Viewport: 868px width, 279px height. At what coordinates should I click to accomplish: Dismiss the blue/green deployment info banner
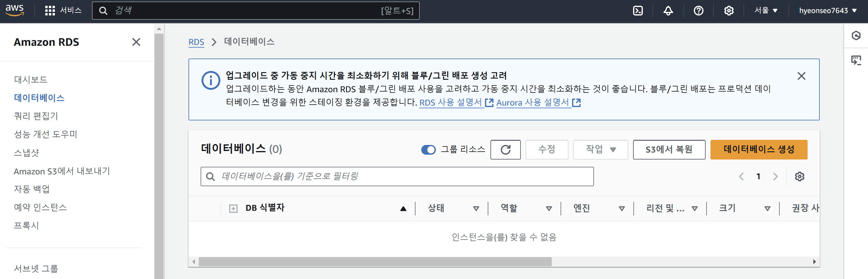(801, 76)
